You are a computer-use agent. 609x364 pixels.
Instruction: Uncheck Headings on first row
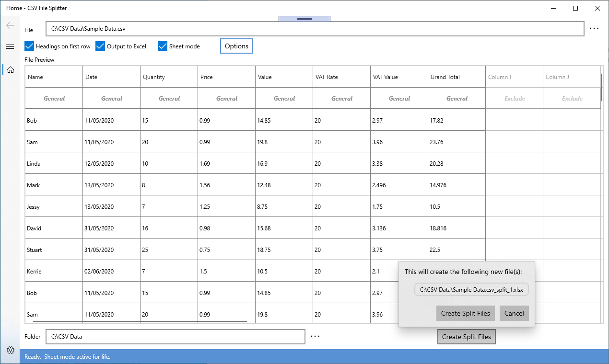(29, 46)
